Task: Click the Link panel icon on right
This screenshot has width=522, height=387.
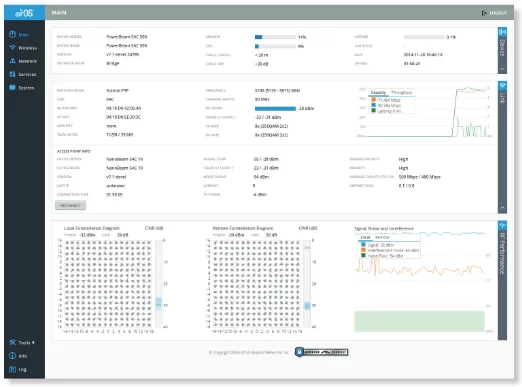Action: (502, 86)
